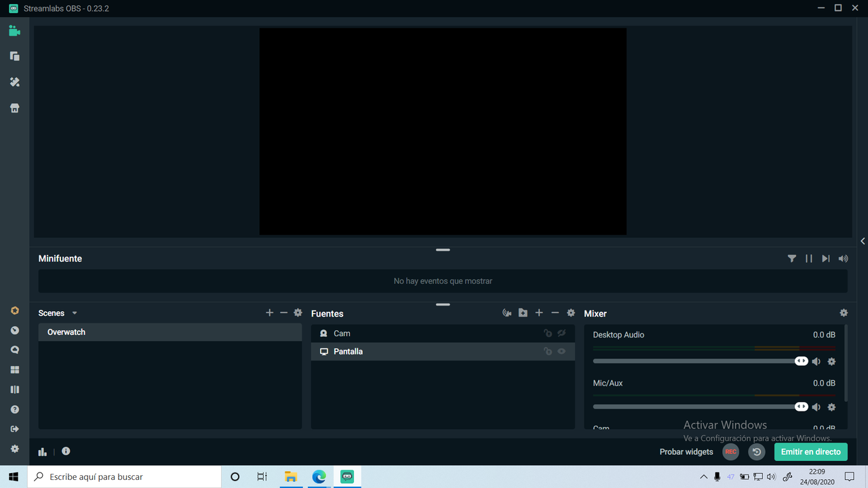
Task: Expand the Scenes collection dropdown arrow
Action: [x=75, y=313]
